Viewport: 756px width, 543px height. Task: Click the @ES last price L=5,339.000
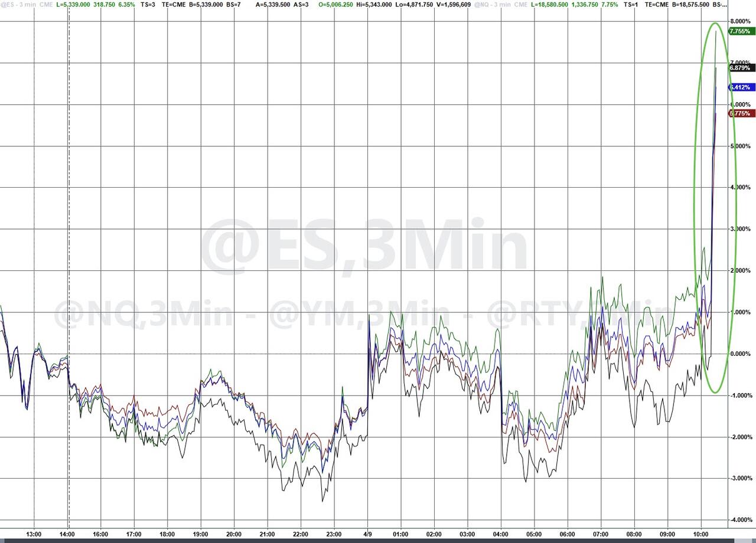pyautogui.click(x=77, y=4)
